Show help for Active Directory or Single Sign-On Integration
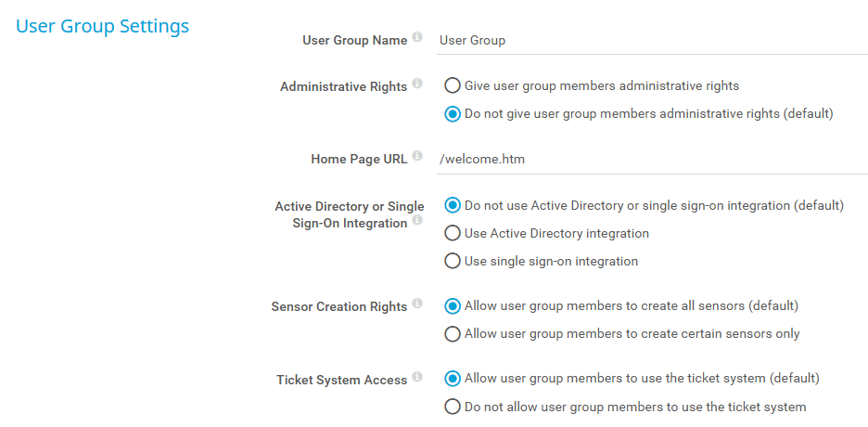The width and height of the screenshot is (868, 427). coord(417,221)
